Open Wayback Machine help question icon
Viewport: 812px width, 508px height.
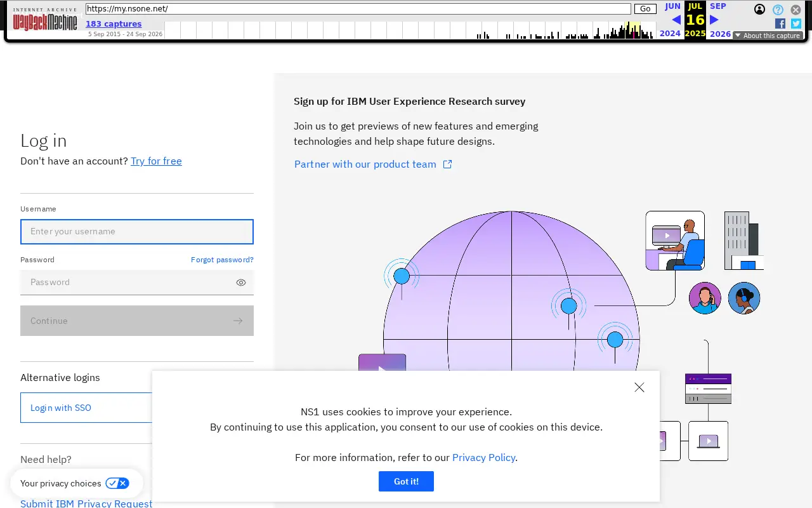(x=778, y=10)
